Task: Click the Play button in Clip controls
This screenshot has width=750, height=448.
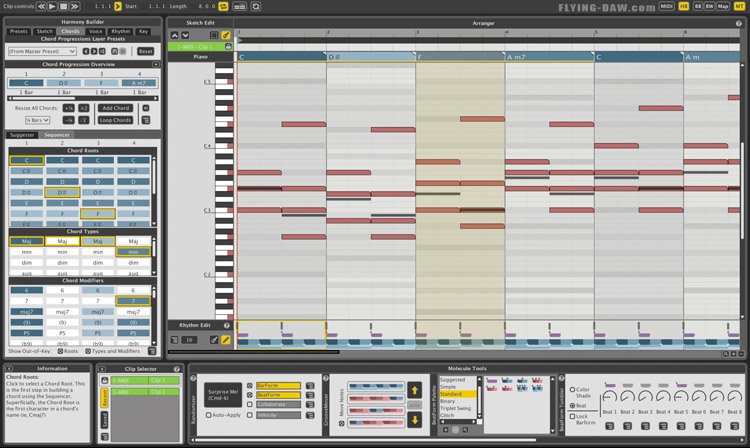Action: coord(52,6)
